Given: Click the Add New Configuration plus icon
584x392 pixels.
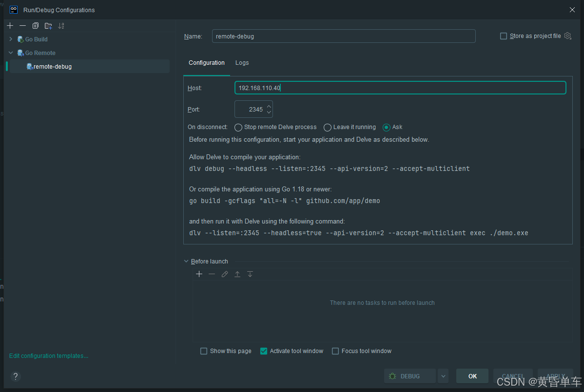Looking at the screenshot, I should click(10, 26).
